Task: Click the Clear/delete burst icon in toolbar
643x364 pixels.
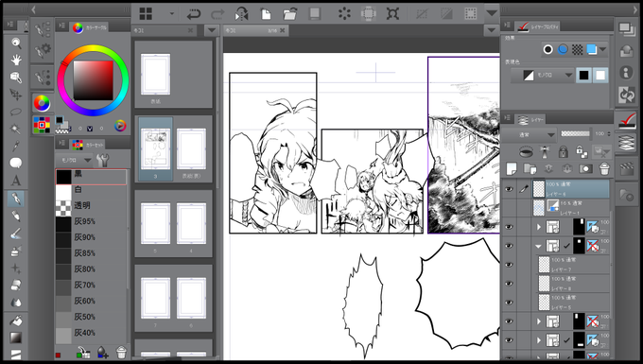Action: click(344, 14)
